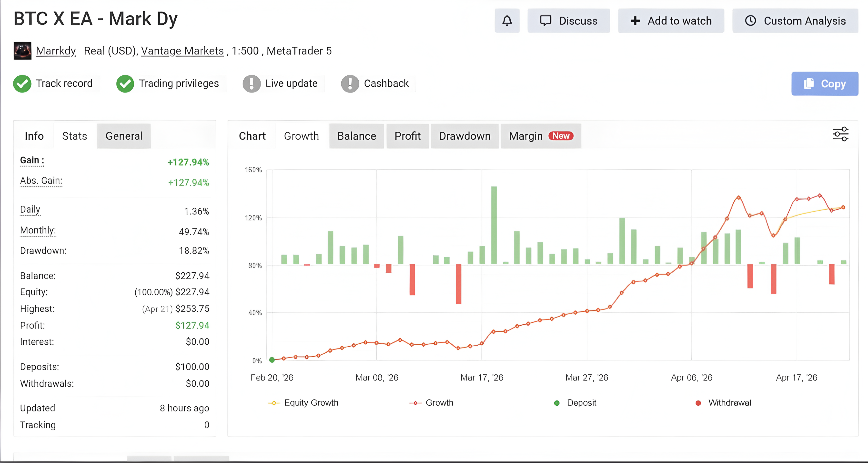Click the Live update warning icon
The image size is (868, 463).
coord(251,84)
